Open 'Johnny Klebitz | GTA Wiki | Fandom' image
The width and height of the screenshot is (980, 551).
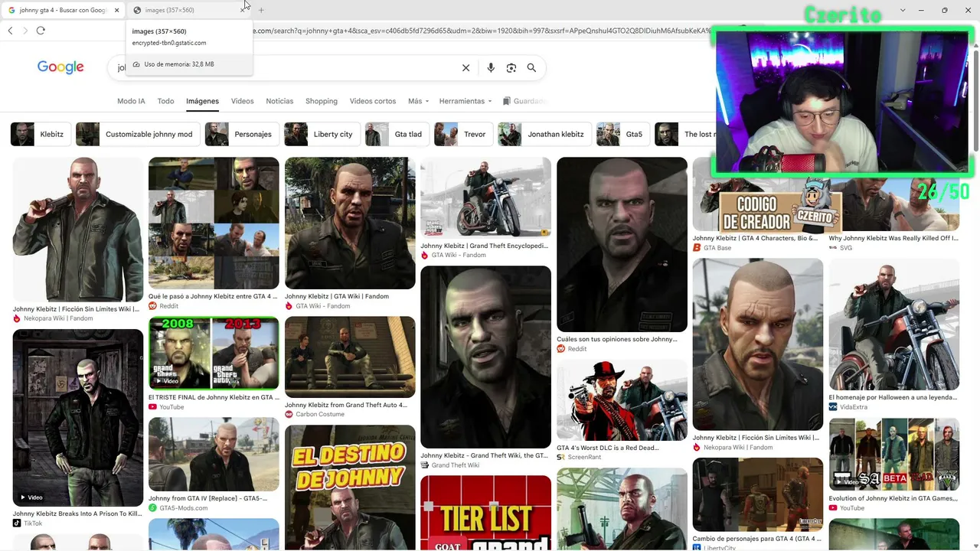(x=350, y=223)
